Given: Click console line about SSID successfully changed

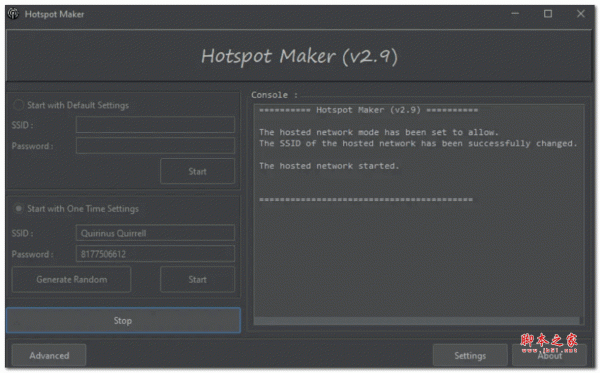Looking at the screenshot, I should (418, 143).
